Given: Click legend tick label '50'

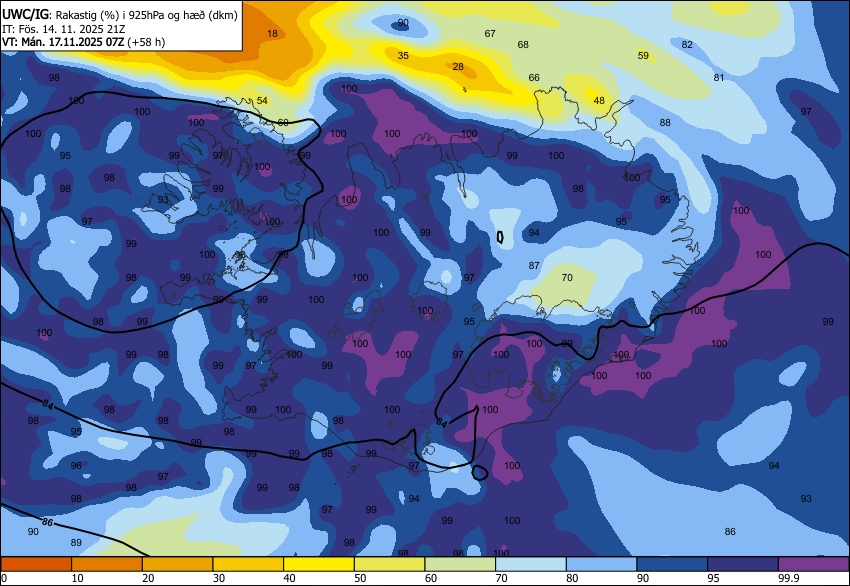Looking at the screenshot, I should point(360,578).
